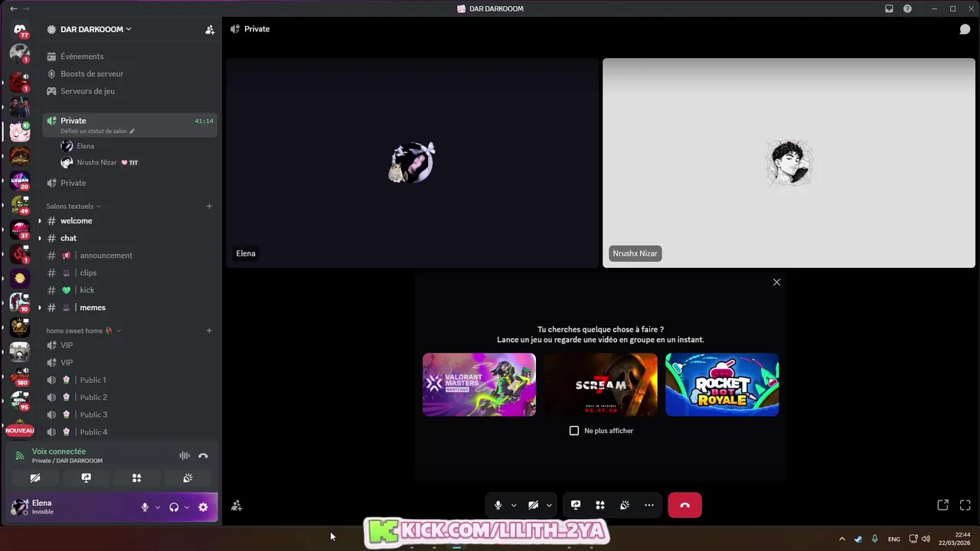The width and height of the screenshot is (980, 551).
Task: Open microphone input options arrow in the user panel
Action: pos(158,507)
